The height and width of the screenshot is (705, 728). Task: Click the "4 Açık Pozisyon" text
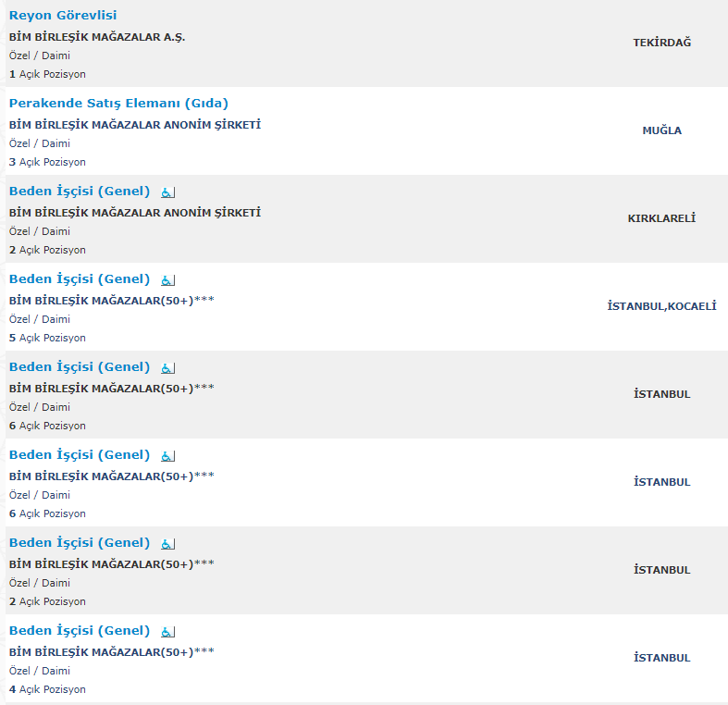pyautogui.click(x=47, y=689)
